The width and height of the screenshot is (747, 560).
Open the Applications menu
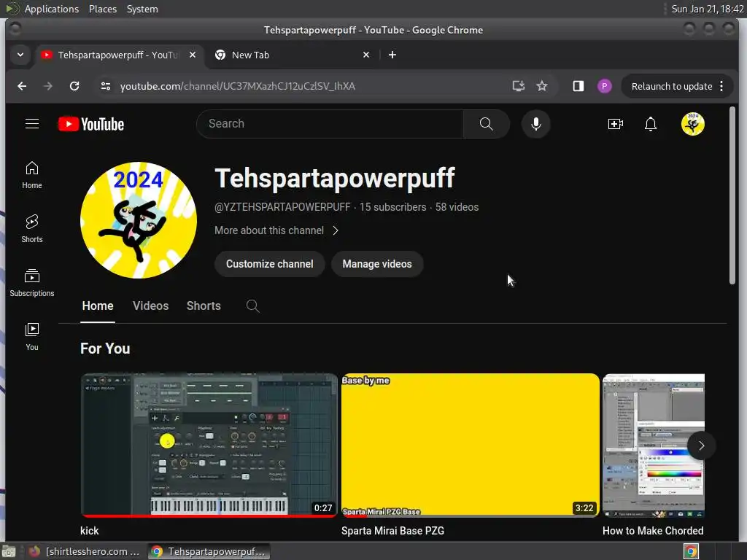pyautogui.click(x=52, y=9)
